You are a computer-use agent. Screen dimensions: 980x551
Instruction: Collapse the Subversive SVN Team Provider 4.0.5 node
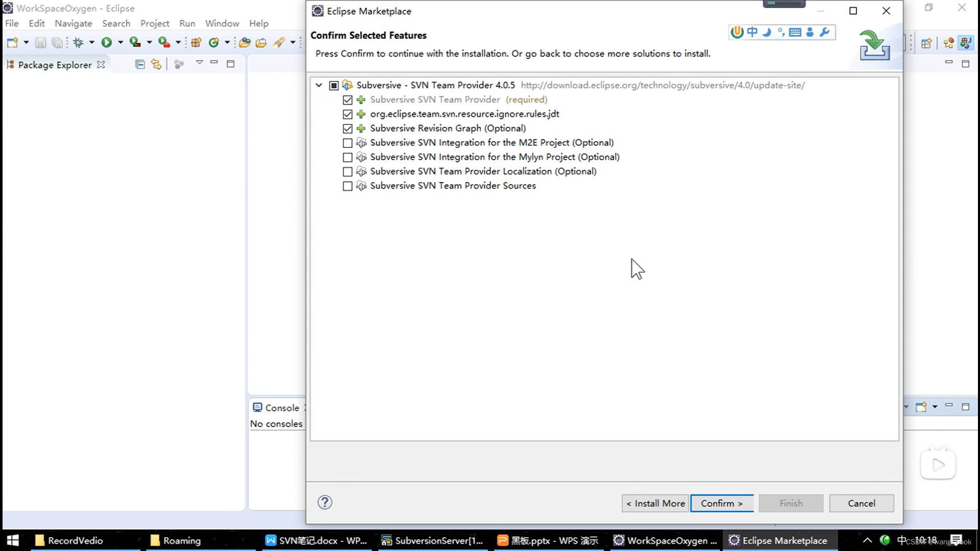click(319, 85)
